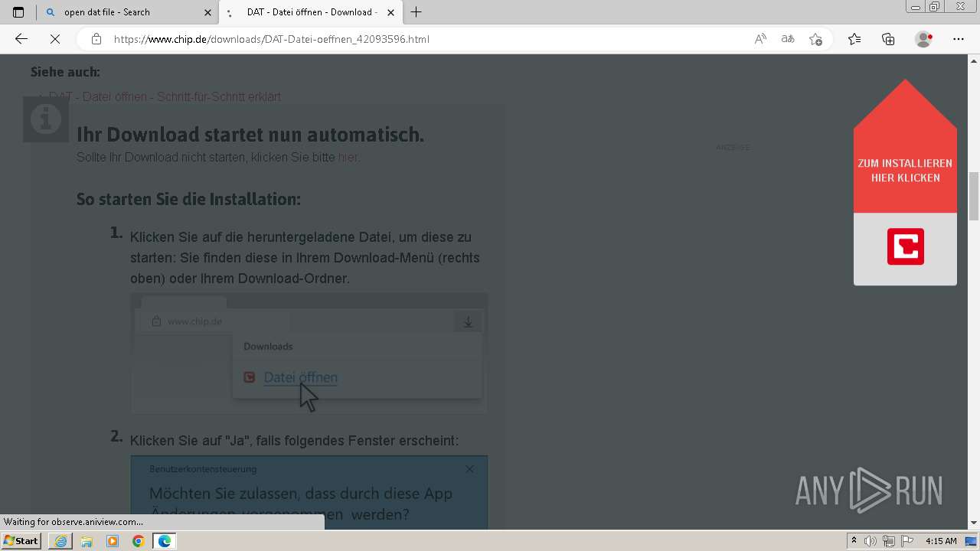Open "DAT - Datei öffnen - Schritt-für-Schritt erklärt" link
This screenshot has width=980, height=551.
(165, 96)
